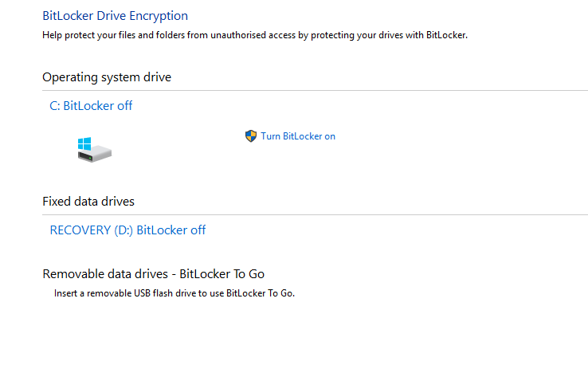The image size is (588, 369).
Task: Click the C: drive hard disk icon
Action: (94, 150)
